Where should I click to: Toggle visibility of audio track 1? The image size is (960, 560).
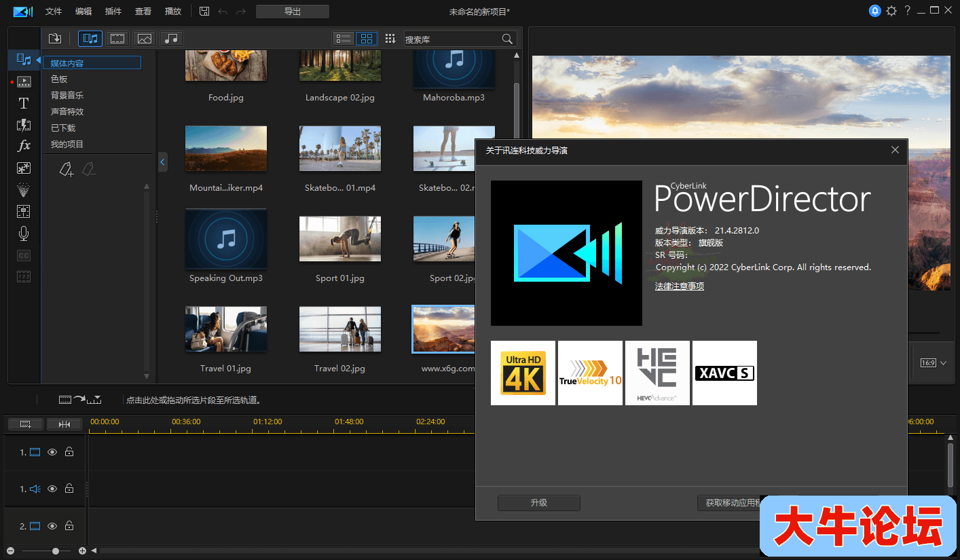pos(52,489)
